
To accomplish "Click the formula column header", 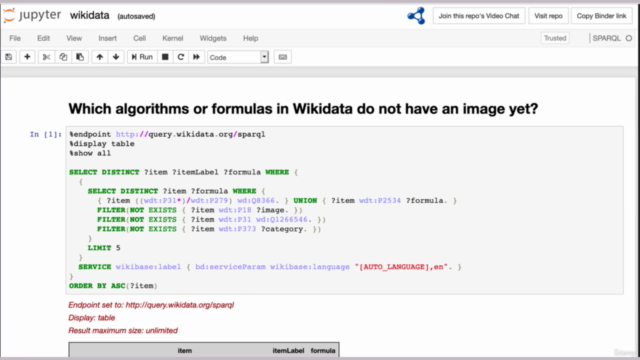I will [x=323, y=351].
